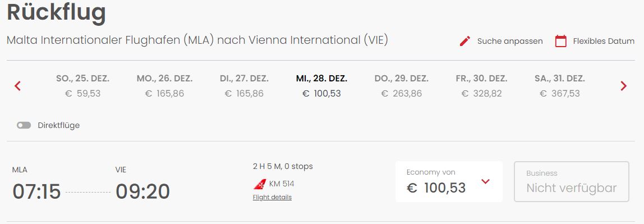Click Flexibles Datum text link

pyautogui.click(x=604, y=41)
